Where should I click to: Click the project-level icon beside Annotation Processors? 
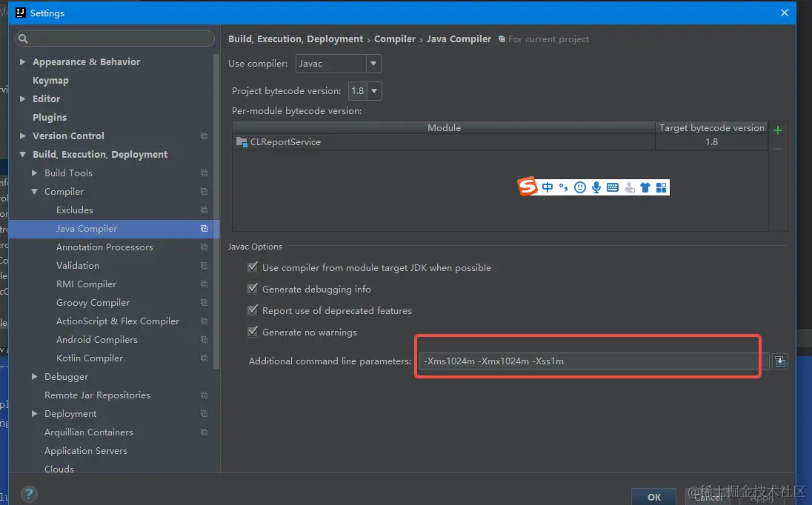tap(204, 247)
